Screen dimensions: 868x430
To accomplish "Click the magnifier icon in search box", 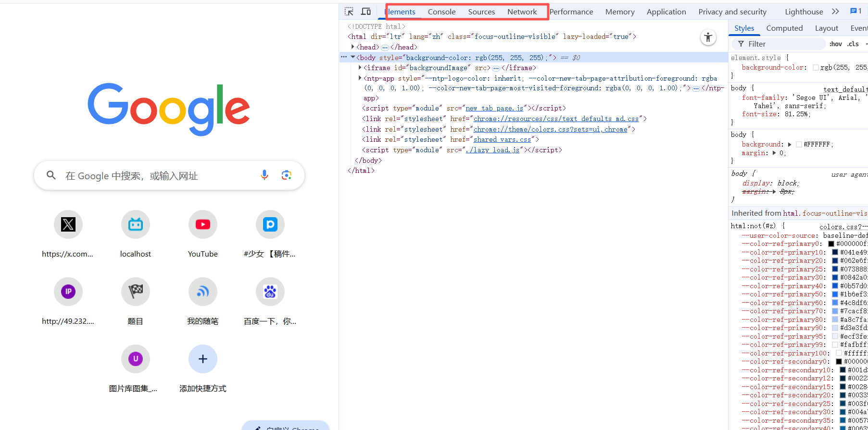I will 51,175.
